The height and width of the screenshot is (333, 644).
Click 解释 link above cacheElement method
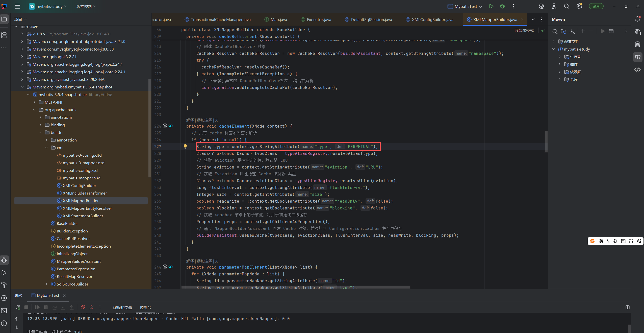tap(190, 120)
